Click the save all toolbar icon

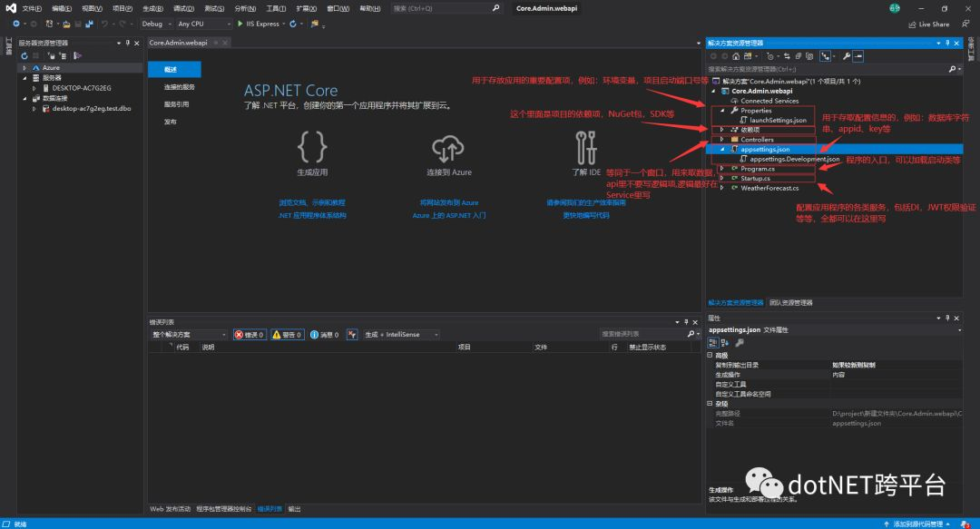(x=89, y=24)
